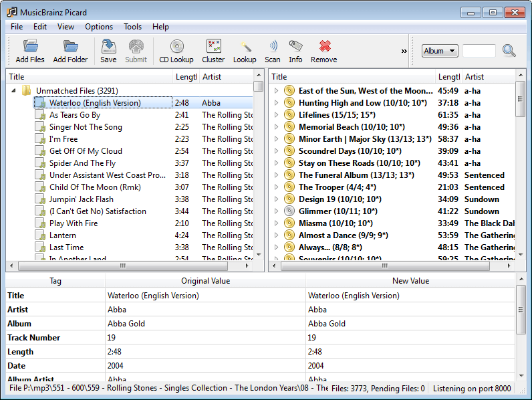Click the Submit toolbar icon
The image size is (532, 400).
(136, 47)
